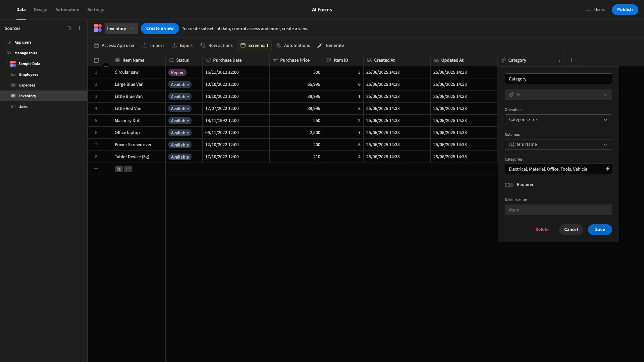Screen dimensions: 644x362
Task: Select Large Blue Van cell
Action: click(x=139, y=84)
